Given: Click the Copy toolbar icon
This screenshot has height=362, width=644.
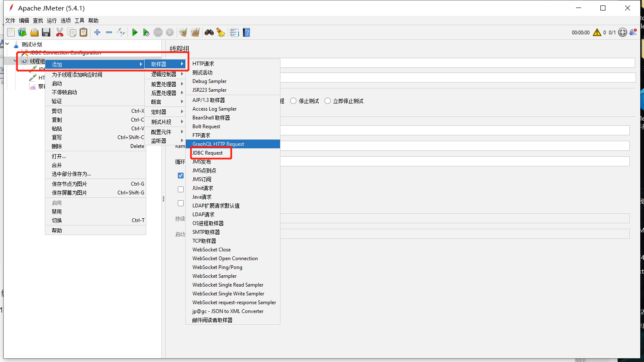Looking at the screenshot, I should coord(72,32).
